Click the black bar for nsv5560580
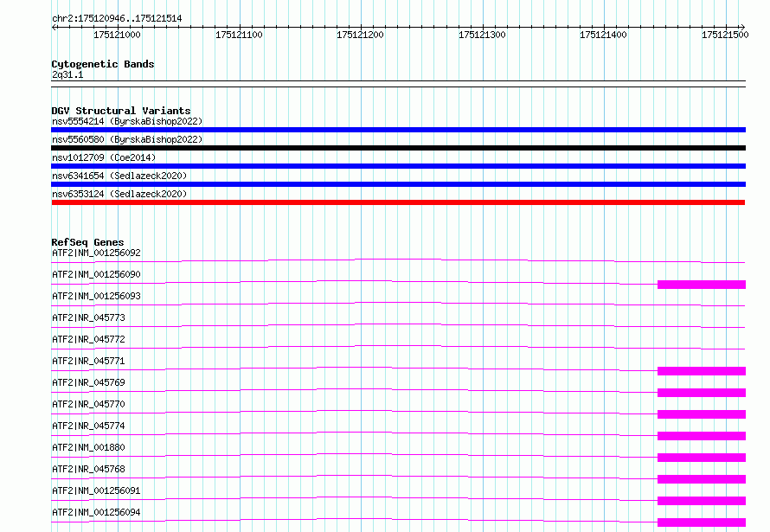The image size is (770, 532). [398, 148]
